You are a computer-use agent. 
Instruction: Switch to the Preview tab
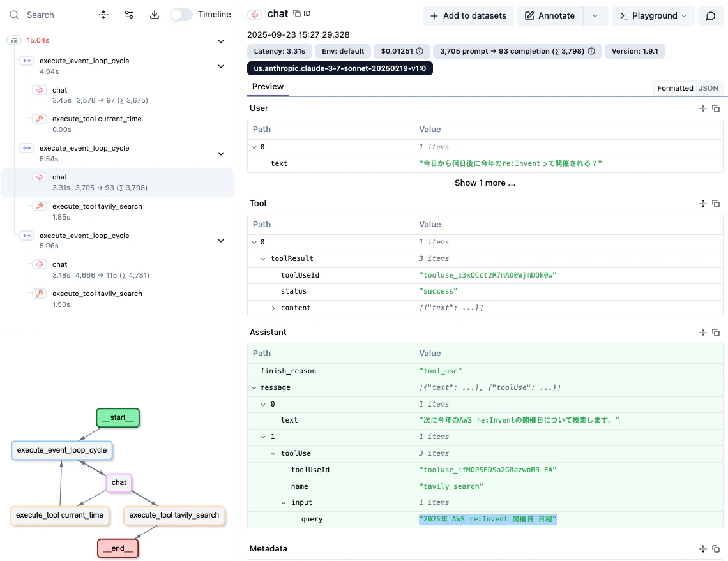[x=268, y=87]
